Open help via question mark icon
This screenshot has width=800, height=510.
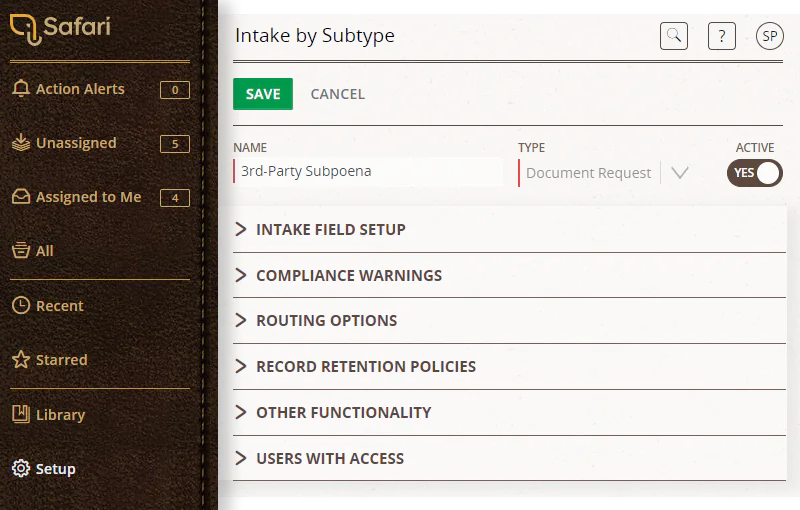pos(721,36)
